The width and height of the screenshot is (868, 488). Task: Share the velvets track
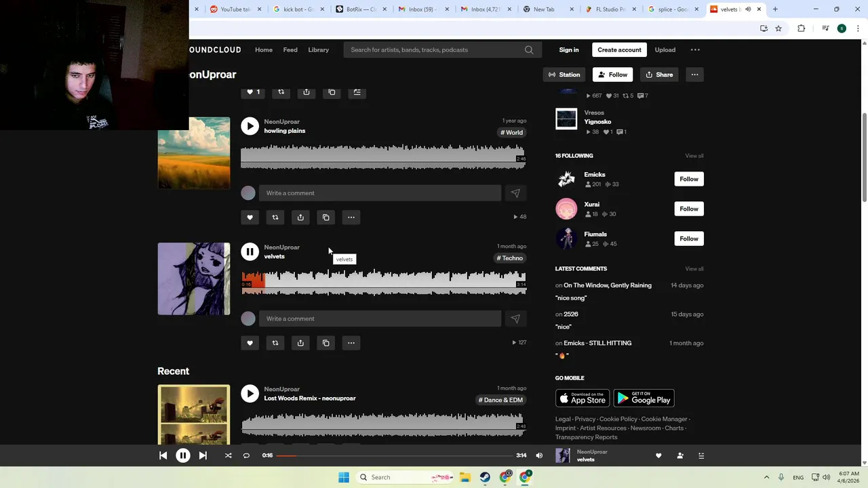[x=300, y=343]
